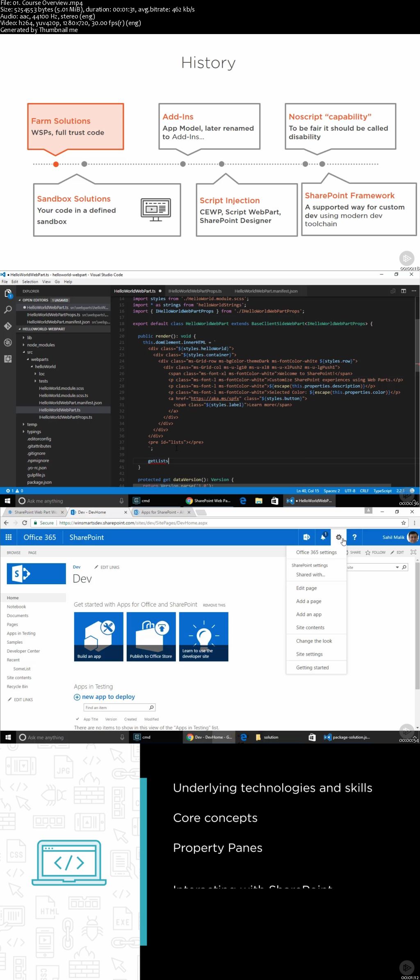Image resolution: width=420 pixels, height=980 pixels.
Task: Click the Edge icon beside SharePoint Web Pa taskbar button
Action: coord(243,500)
